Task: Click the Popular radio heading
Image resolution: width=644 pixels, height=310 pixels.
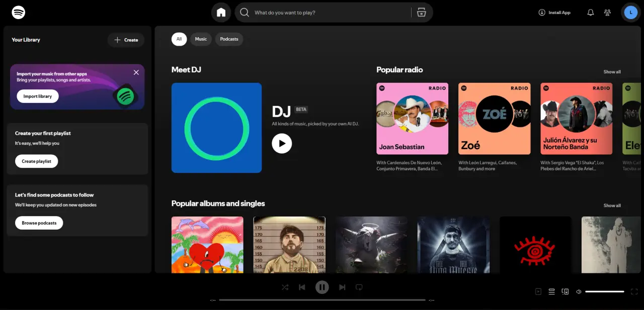Action: pyautogui.click(x=399, y=70)
